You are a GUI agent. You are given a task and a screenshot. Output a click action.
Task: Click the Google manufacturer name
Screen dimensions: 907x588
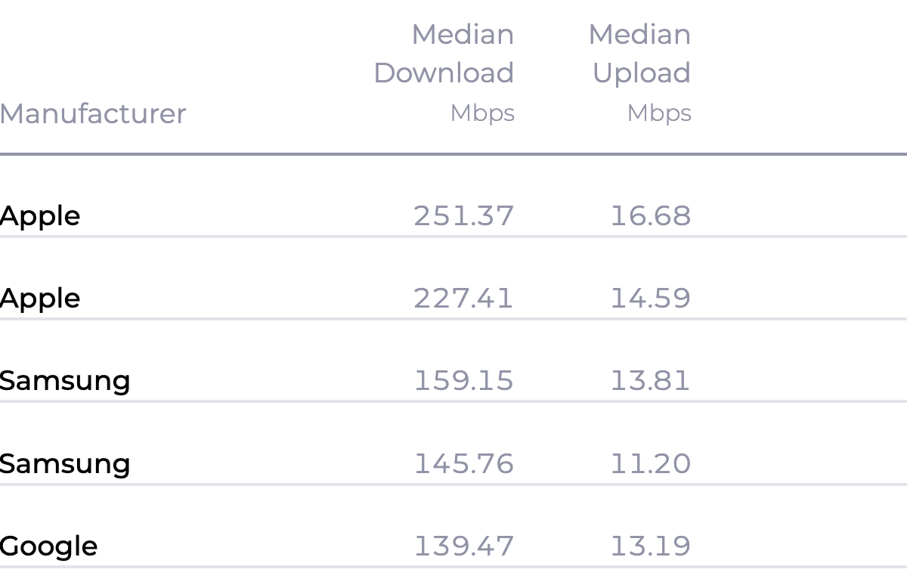click(x=49, y=546)
